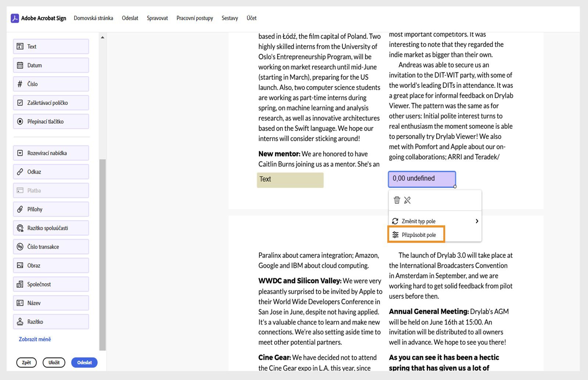Click the Razítko stamp icon

[20, 322]
